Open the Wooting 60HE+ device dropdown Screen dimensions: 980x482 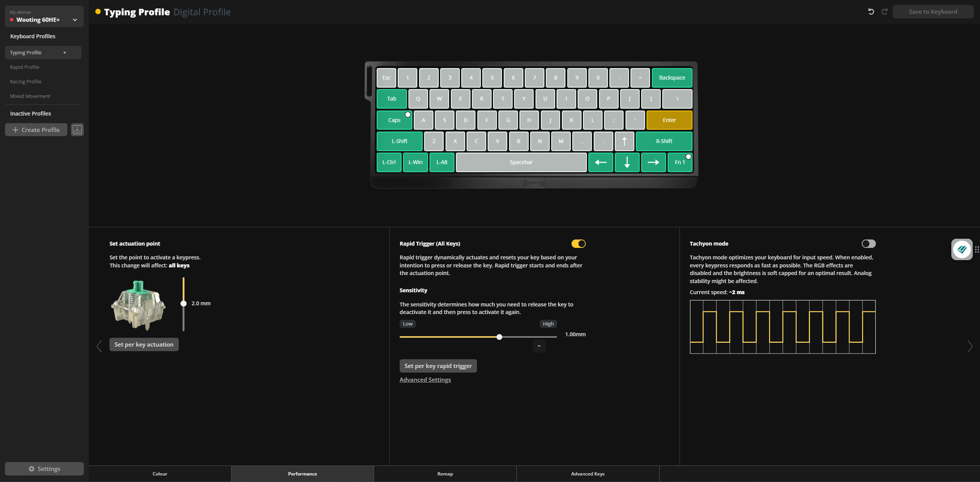(44, 16)
